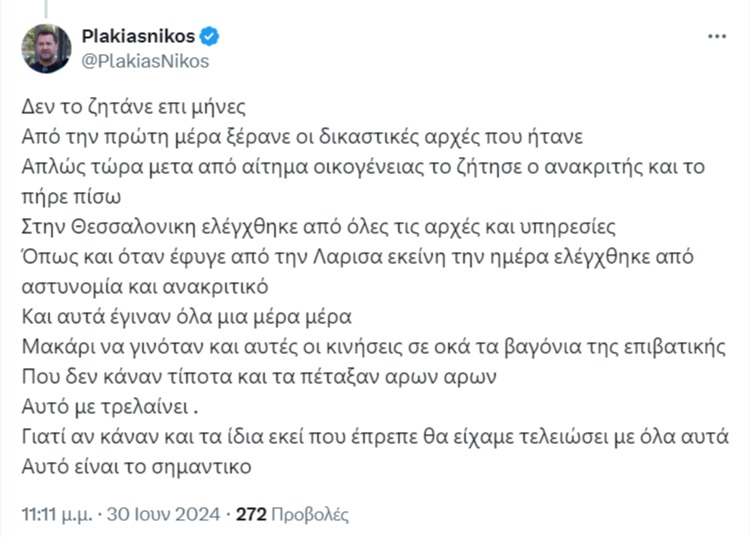This screenshot has width=750, height=537.
Task: Click the line starting 'Απλώς τώρα μετα από αίτημα'
Action: tap(363, 167)
